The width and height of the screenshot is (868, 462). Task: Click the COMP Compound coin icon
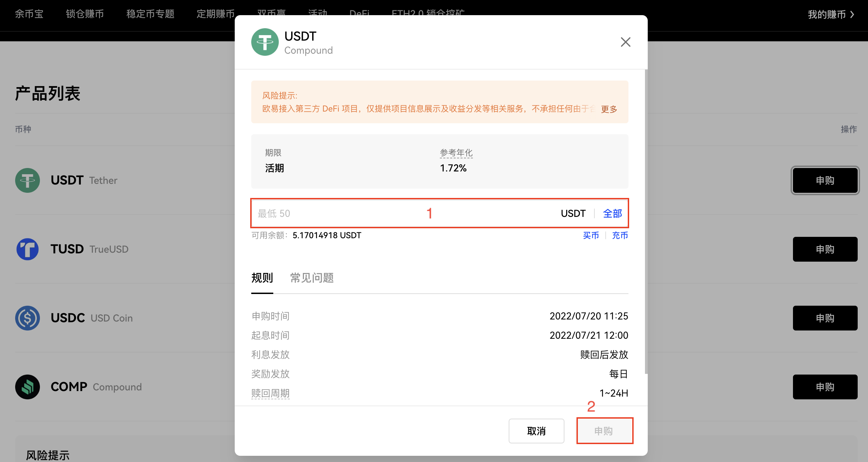tap(28, 387)
